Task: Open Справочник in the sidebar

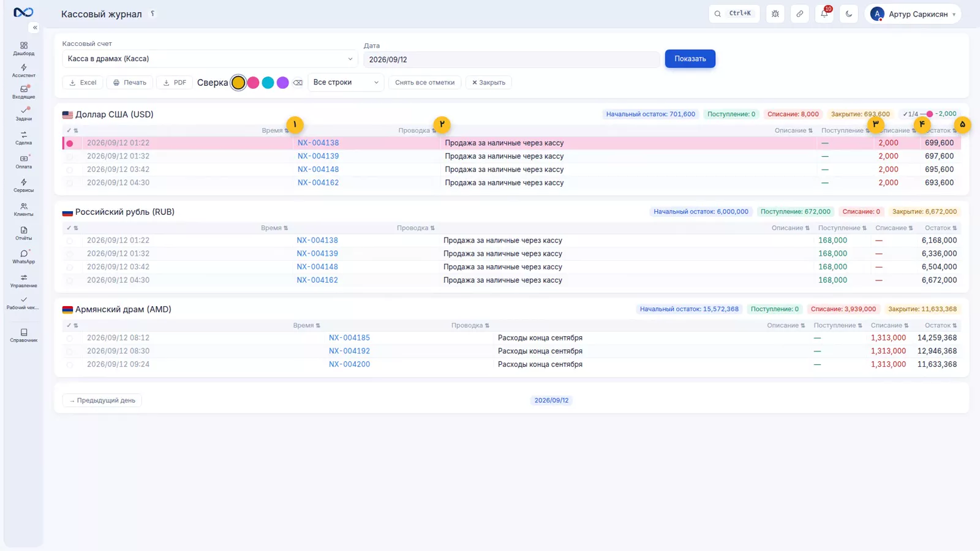Action: [24, 335]
